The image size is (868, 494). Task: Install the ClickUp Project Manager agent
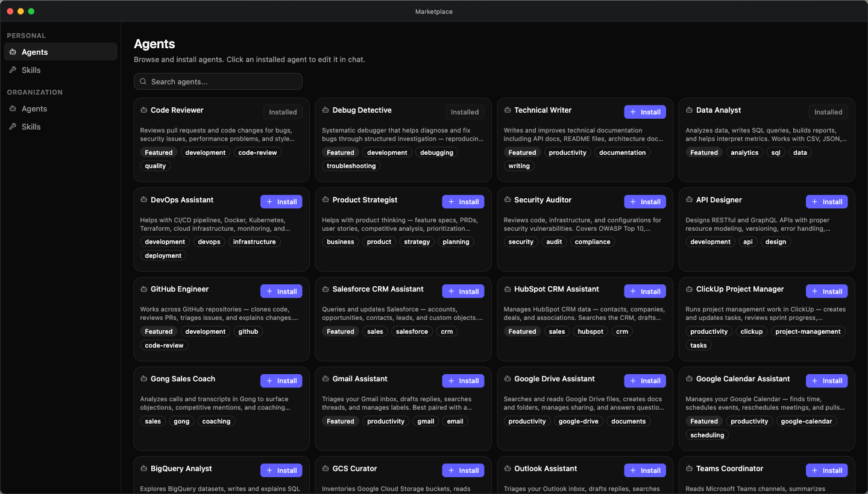827,292
